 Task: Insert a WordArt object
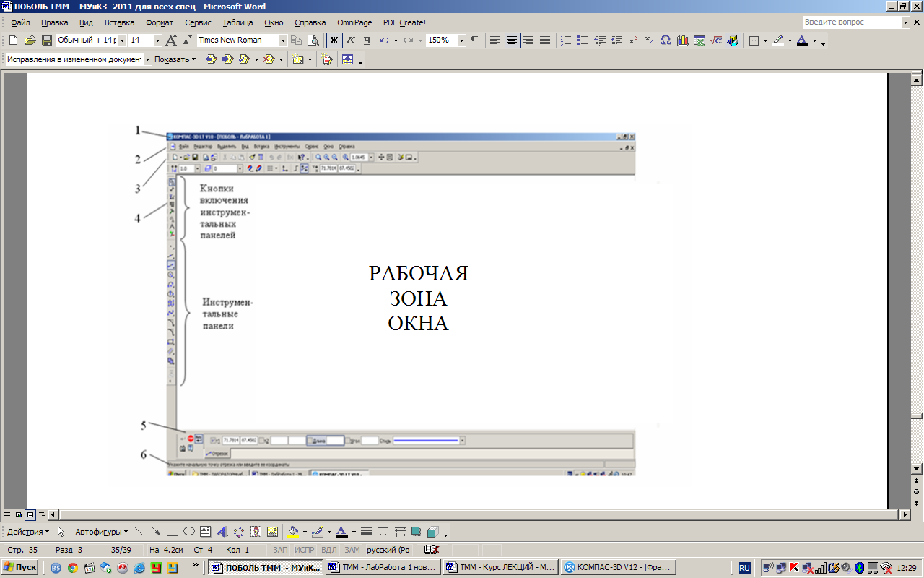222,531
